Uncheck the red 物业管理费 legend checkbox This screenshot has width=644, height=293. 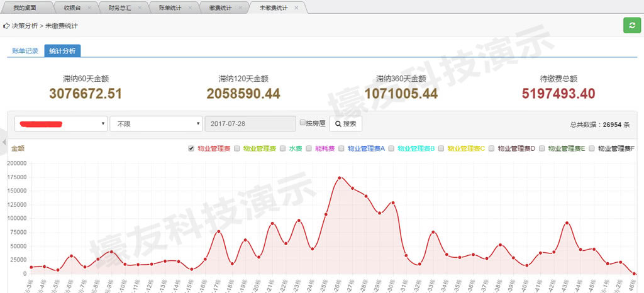pyautogui.click(x=191, y=149)
